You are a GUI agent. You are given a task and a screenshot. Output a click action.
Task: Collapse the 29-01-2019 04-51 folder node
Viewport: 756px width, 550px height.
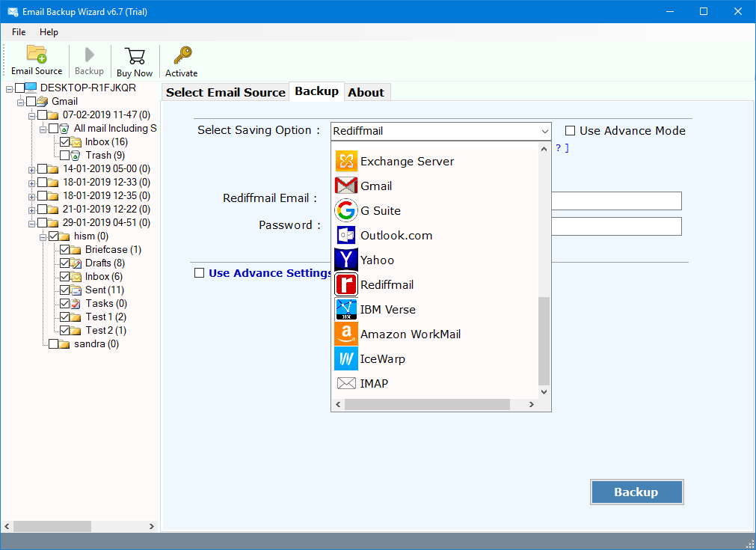click(x=32, y=224)
